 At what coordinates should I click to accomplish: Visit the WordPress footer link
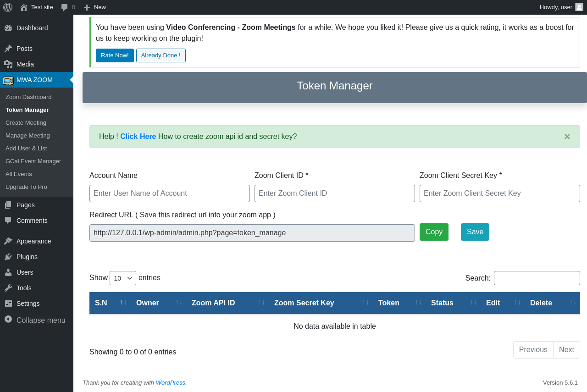pos(171,382)
